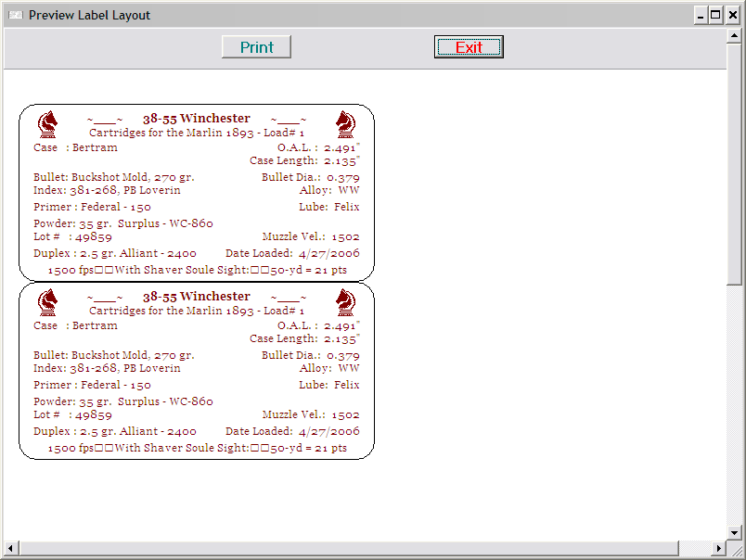Image resolution: width=746 pixels, height=560 pixels.
Task: Click bottom label '1500 fps With Shaver Soule Sight' note
Action: pos(197,448)
